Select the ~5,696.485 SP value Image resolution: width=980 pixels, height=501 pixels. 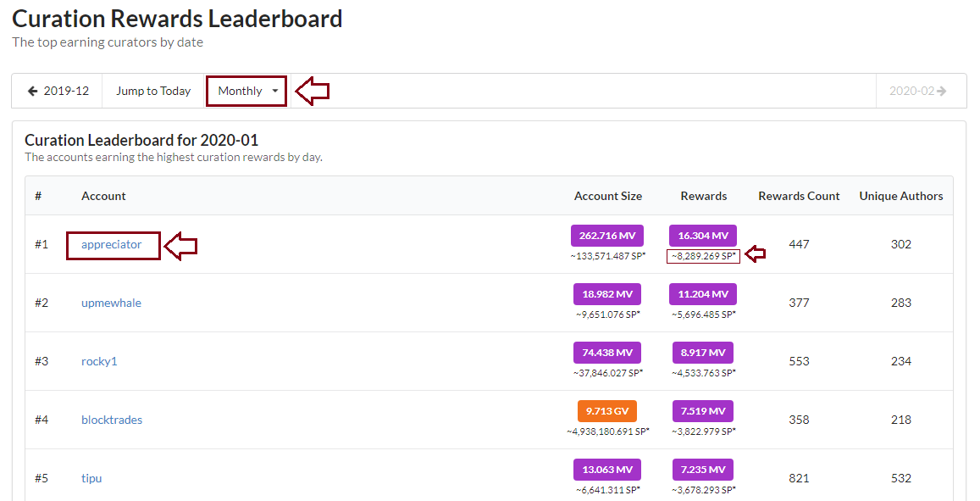pyautogui.click(x=704, y=315)
